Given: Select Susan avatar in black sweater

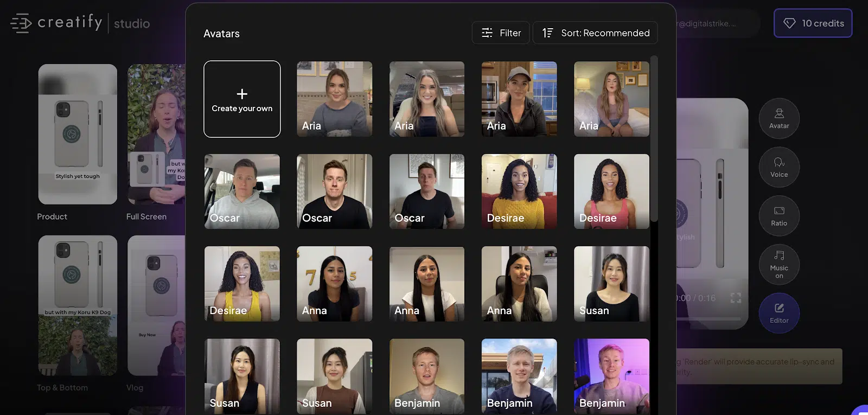Looking at the screenshot, I should point(611,284).
